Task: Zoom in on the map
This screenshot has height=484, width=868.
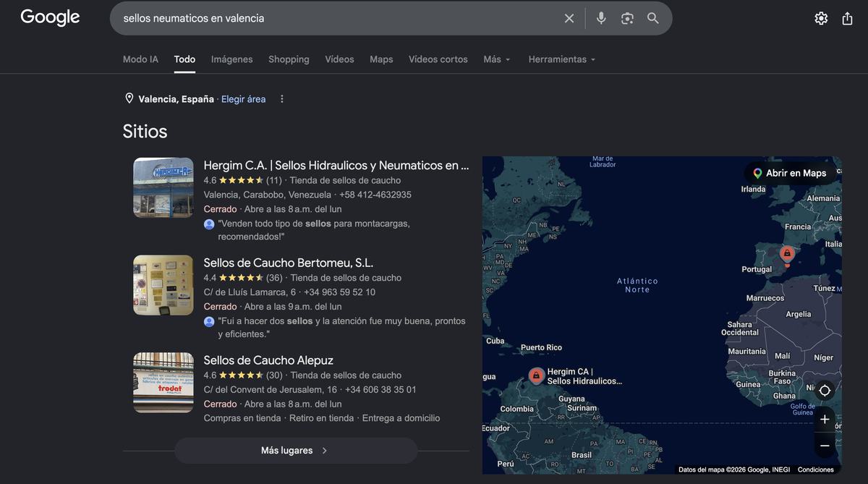Action: (825, 420)
